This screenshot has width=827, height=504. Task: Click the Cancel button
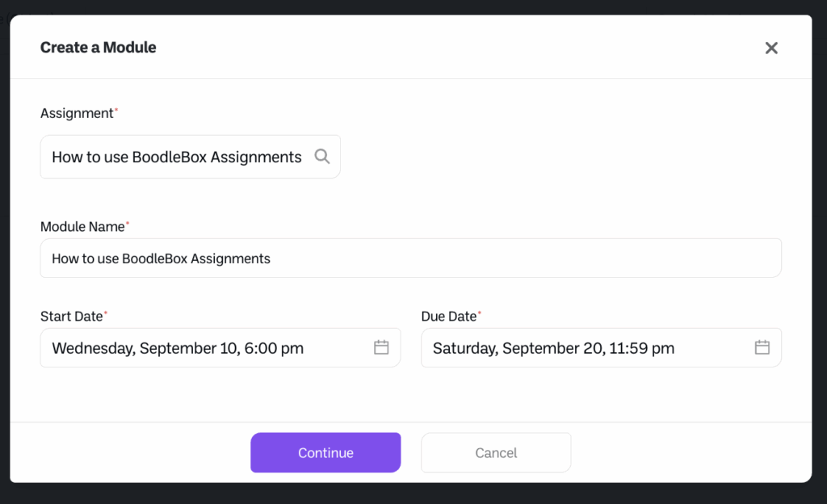496,452
